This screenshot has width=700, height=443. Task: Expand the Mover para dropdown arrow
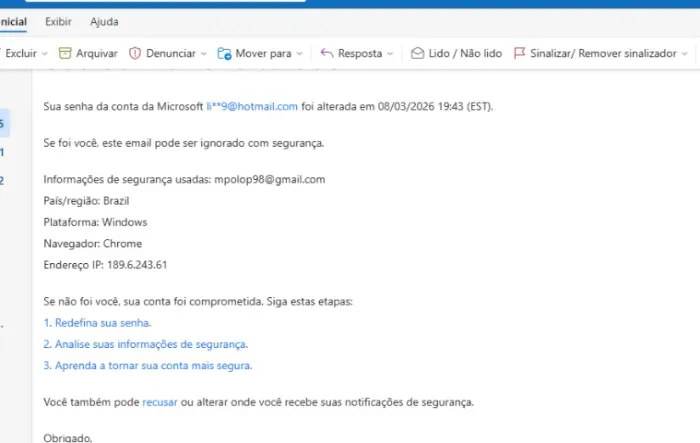coord(300,54)
